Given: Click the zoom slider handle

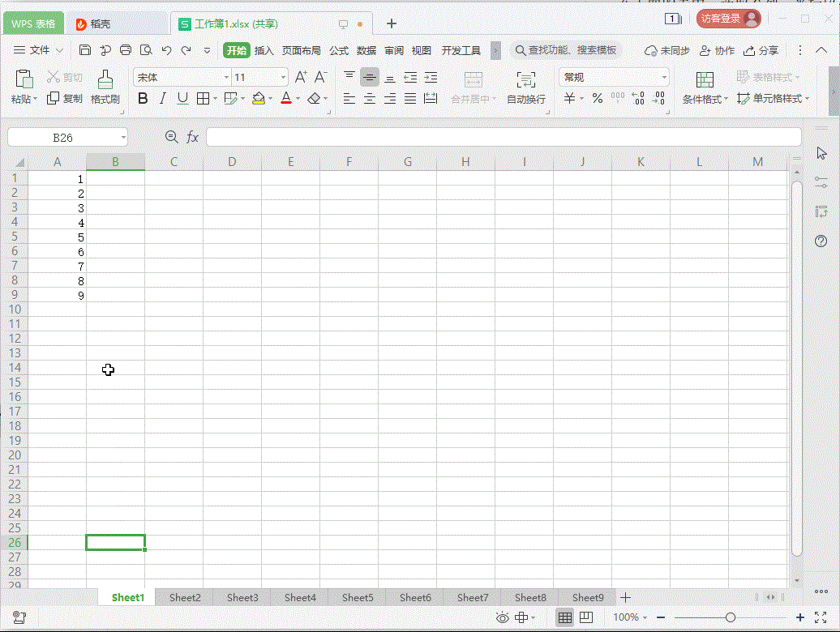Looking at the screenshot, I should coord(731,617).
